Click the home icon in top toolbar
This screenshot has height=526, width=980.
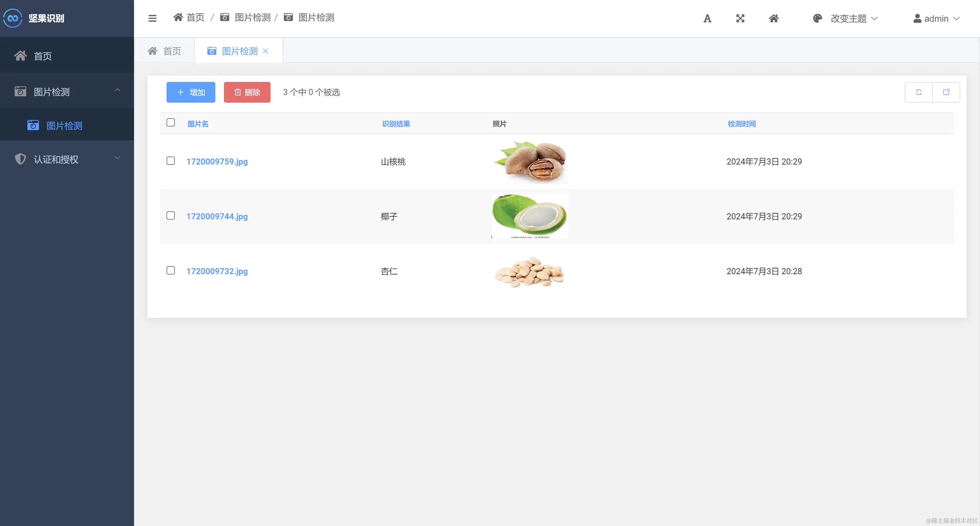[774, 18]
